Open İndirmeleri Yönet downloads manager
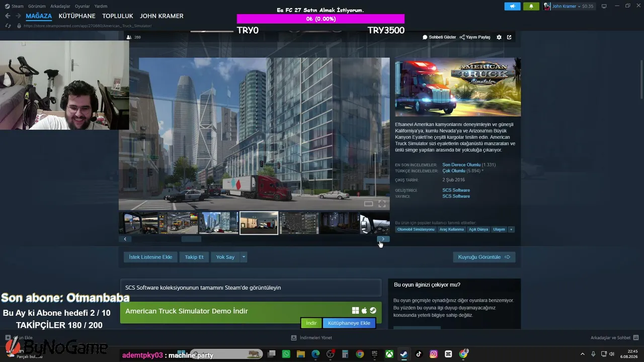 click(311, 338)
